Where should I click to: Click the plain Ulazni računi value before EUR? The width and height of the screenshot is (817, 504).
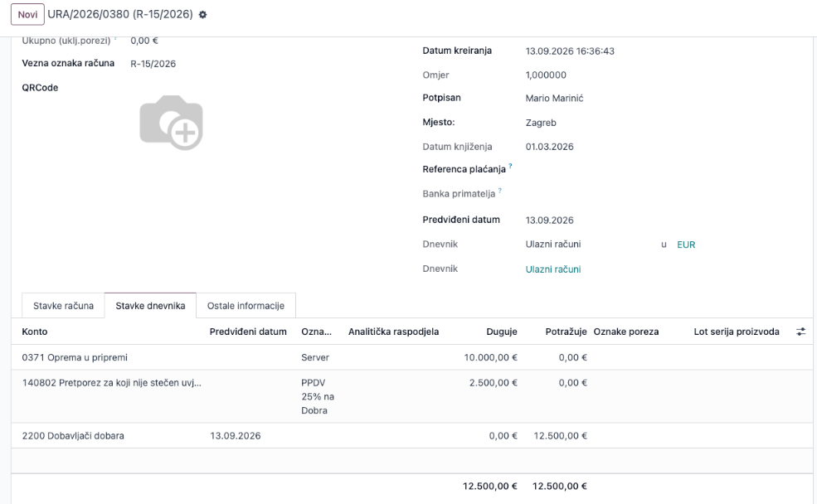click(553, 245)
